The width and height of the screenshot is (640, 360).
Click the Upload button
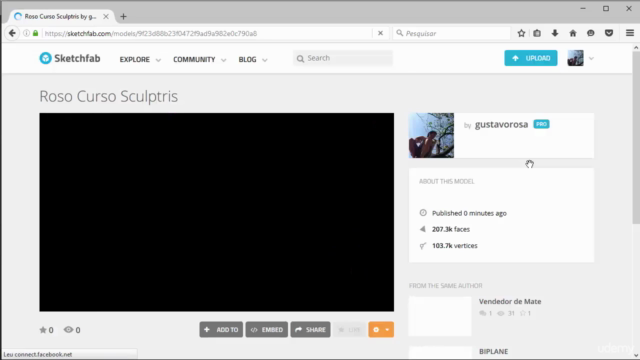[531, 58]
